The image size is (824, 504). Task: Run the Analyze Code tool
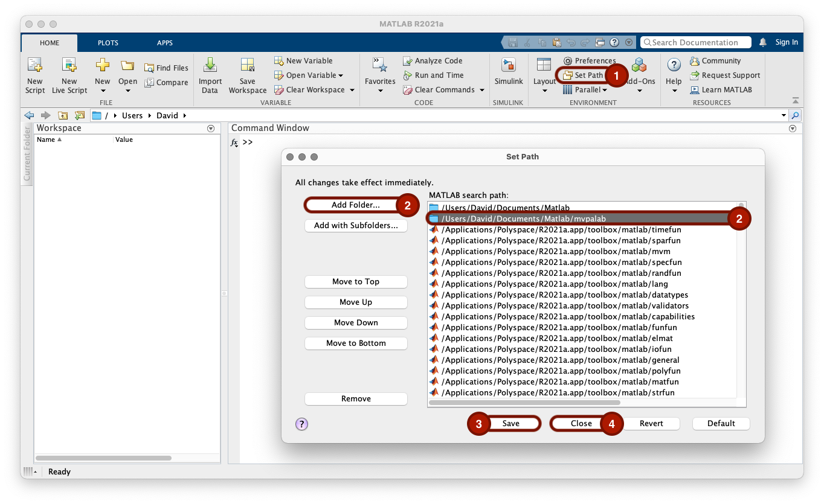pyautogui.click(x=433, y=61)
